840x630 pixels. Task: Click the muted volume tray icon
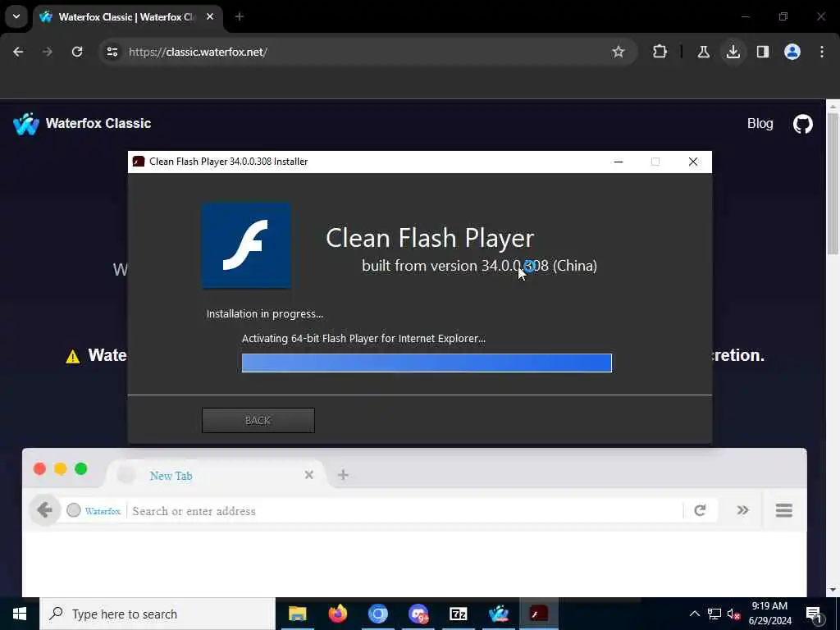coord(734,614)
